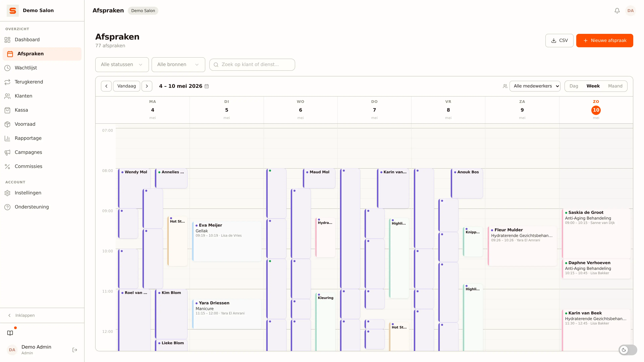Open Fleur Mulder appointment on Saturday
The image size is (644, 362).
click(522, 246)
